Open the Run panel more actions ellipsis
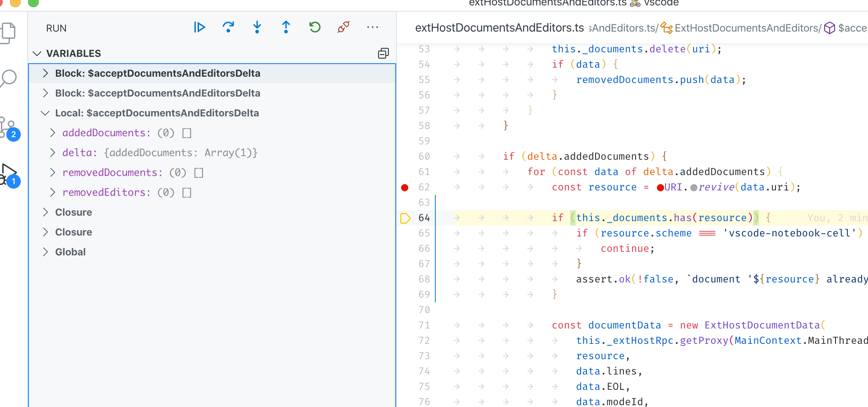The image size is (868, 407). coord(373,28)
